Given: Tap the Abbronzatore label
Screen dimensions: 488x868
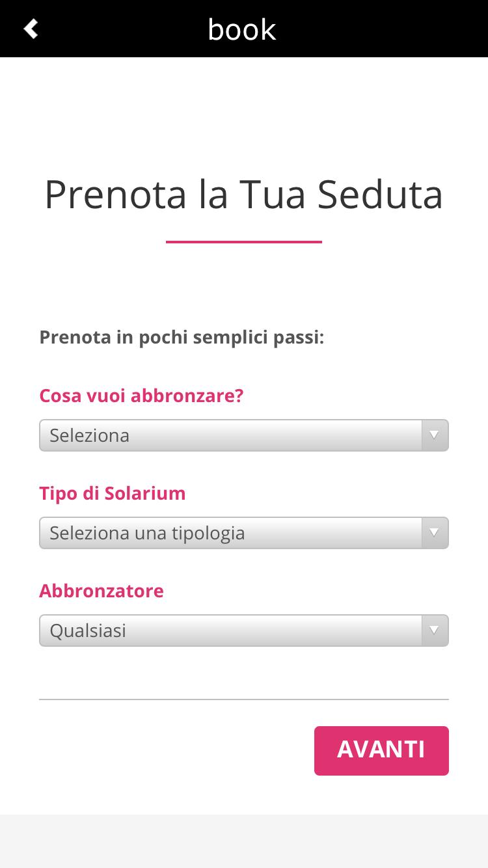Looking at the screenshot, I should pyautogui.click(x=102, y=591).
